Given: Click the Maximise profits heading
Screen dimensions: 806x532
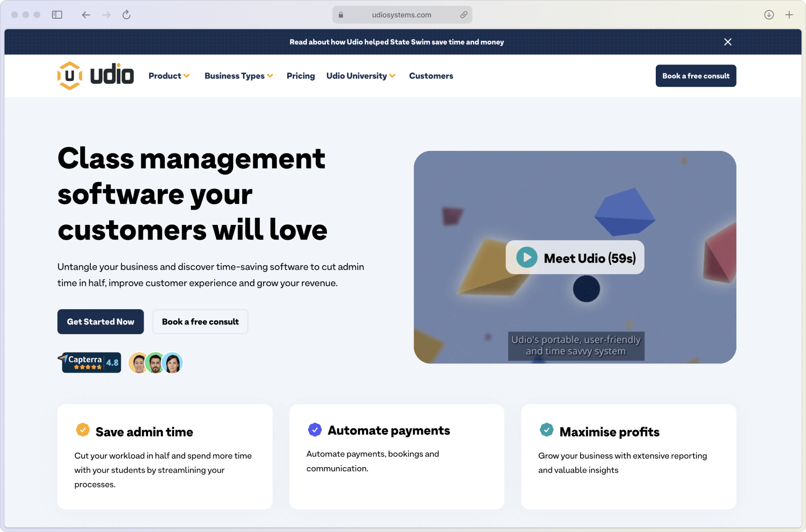Looking at the screenshot, I should 610,432.
